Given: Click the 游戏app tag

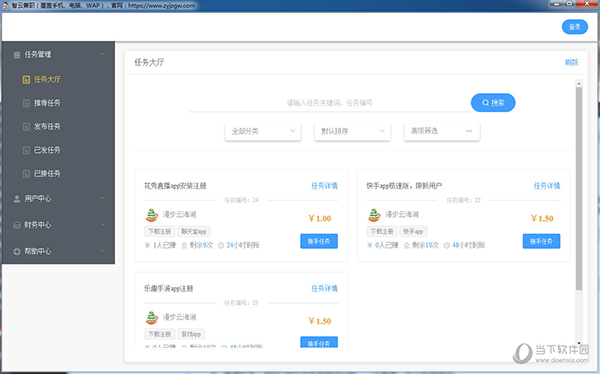Looking at the screenshot, I should (191, 334).
